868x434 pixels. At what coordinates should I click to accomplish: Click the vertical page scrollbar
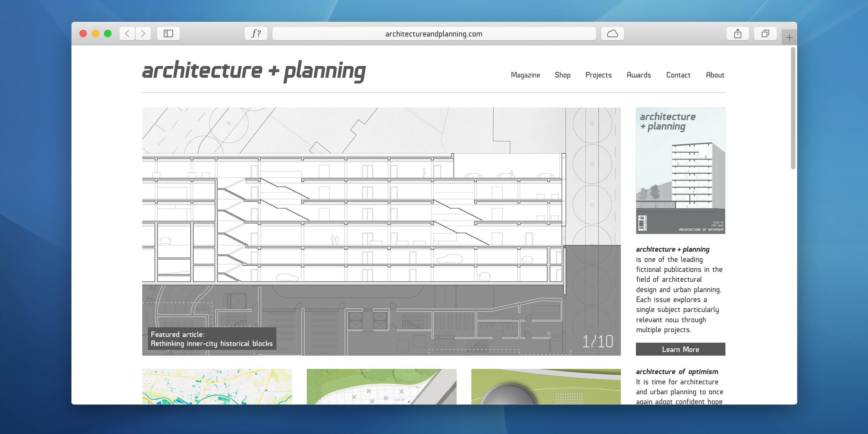pos(793,108)
